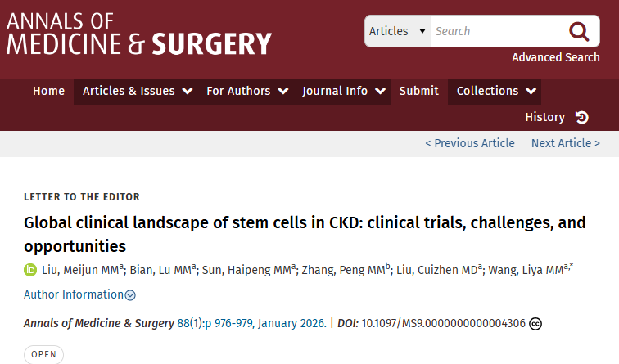Image resolution: width=619 pixels, height=364 pixels.
Task: Go to the Home menu item
Action: coord(48,91)
